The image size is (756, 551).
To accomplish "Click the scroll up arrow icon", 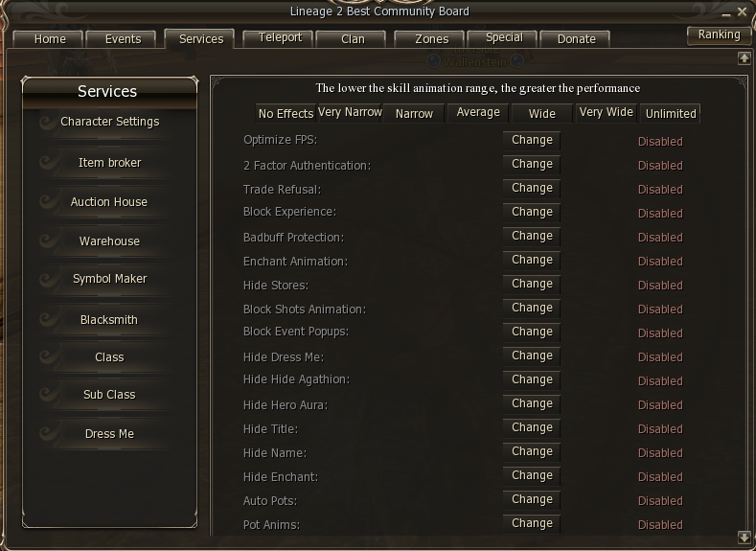I will [x=744, y=58].
